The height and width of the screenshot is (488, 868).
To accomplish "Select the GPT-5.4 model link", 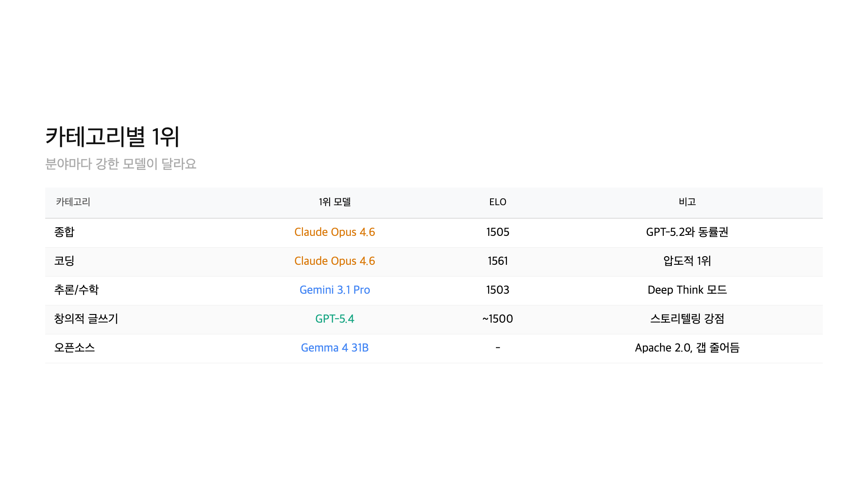I will point(335,319).
